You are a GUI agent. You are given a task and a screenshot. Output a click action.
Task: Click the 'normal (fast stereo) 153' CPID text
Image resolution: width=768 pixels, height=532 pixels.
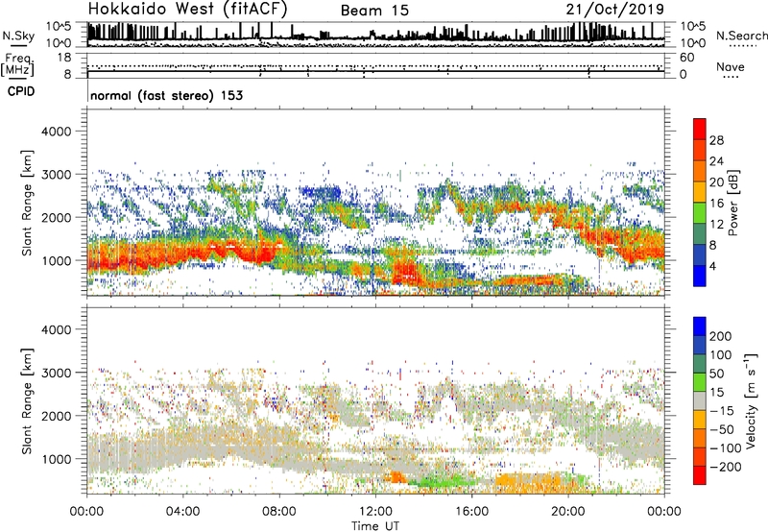166,95
